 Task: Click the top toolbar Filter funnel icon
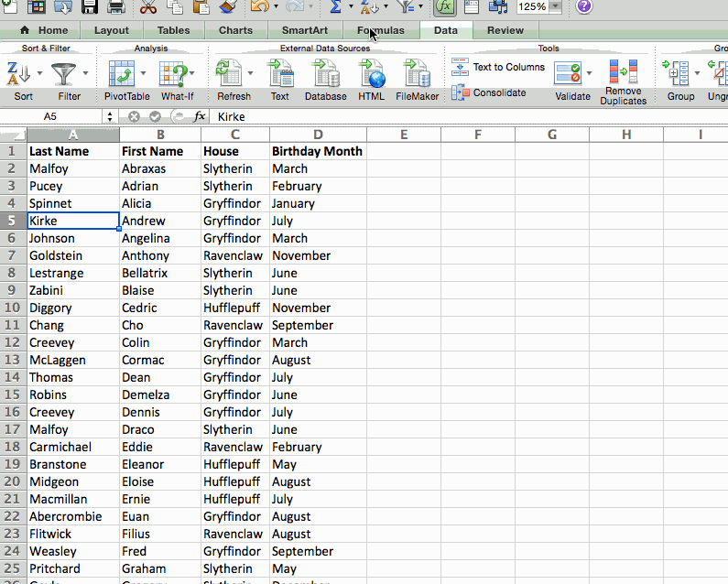coord(406,6)
